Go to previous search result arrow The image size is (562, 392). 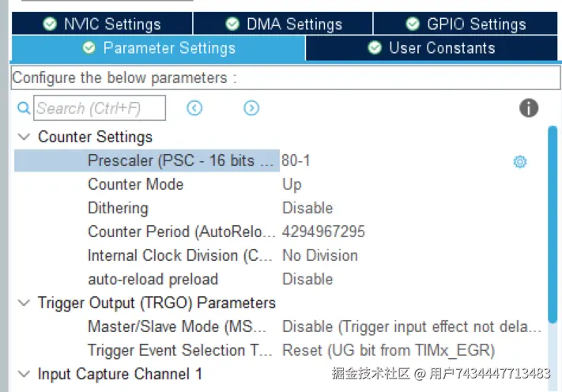tap(194, 108)
